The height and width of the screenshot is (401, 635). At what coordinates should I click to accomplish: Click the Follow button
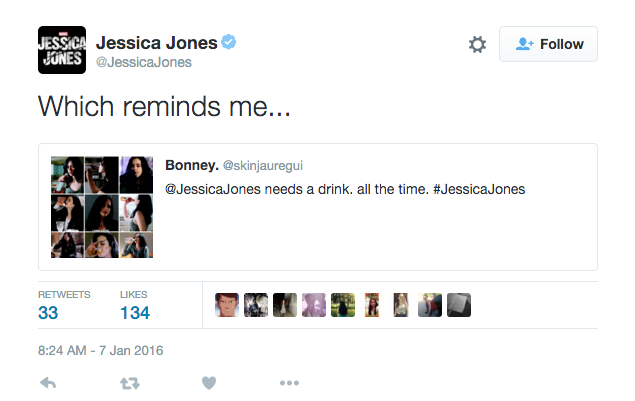coord(548,44)
